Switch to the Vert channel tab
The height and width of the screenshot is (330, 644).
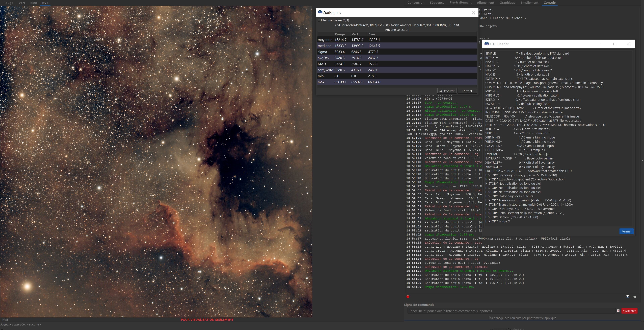pos(22,3)
